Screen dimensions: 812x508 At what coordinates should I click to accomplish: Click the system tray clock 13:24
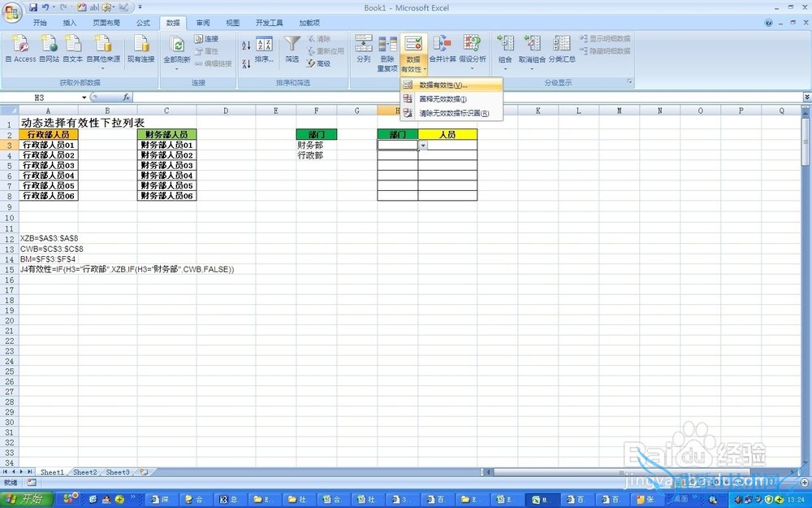point(796,500)
